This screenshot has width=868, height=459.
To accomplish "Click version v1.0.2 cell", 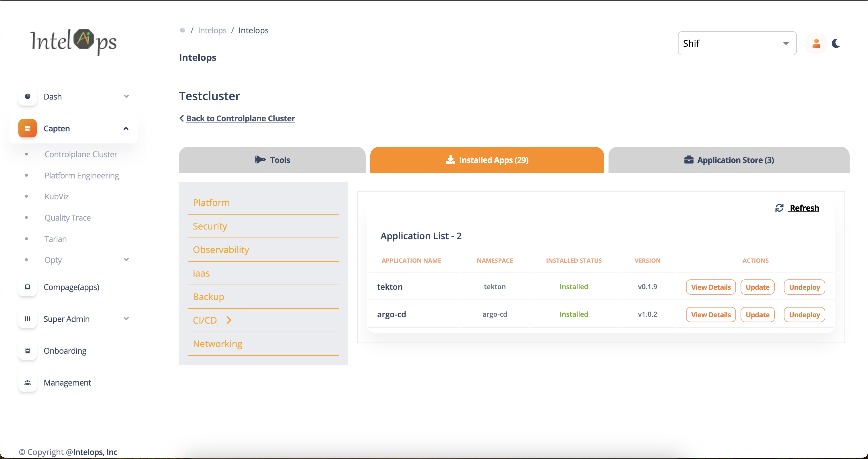I will coord(647,314).
